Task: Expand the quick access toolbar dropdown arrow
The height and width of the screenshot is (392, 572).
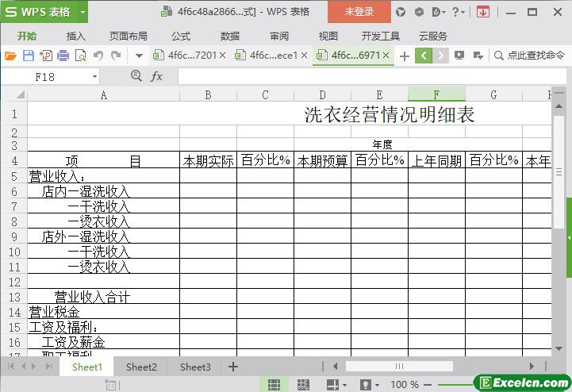Action: pyautogui.click(x=139, y=56)
